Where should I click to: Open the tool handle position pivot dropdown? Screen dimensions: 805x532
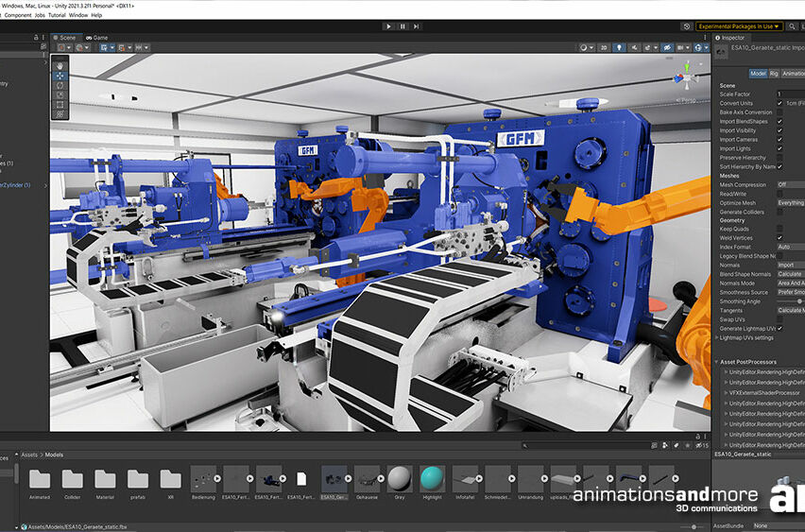[x=64, y=47]
